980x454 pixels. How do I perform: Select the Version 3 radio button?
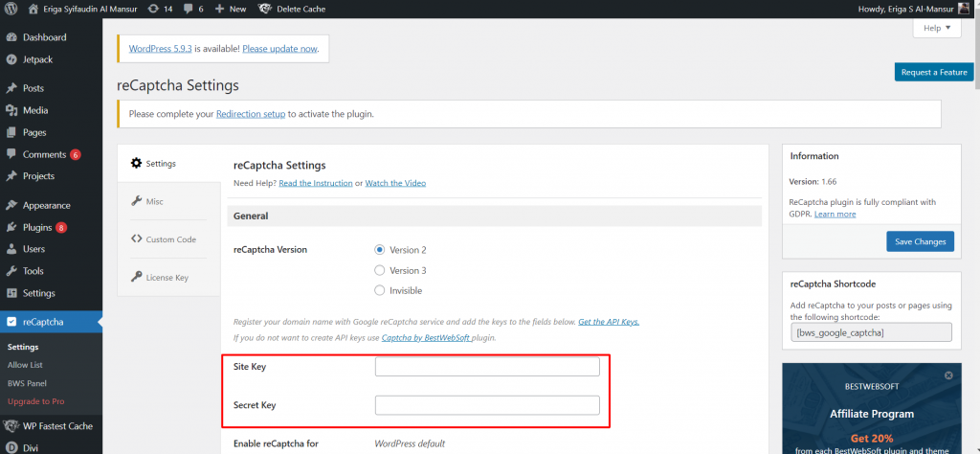[379, 270]
